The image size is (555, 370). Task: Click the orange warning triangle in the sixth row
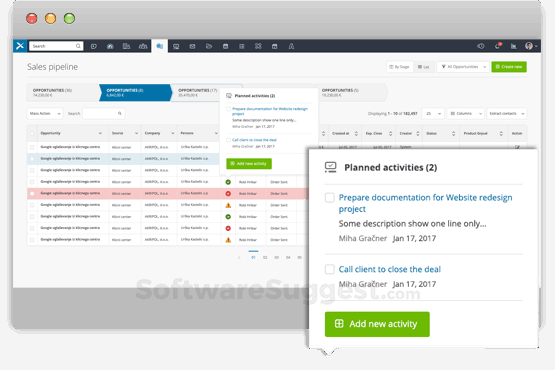click(228, 205)
